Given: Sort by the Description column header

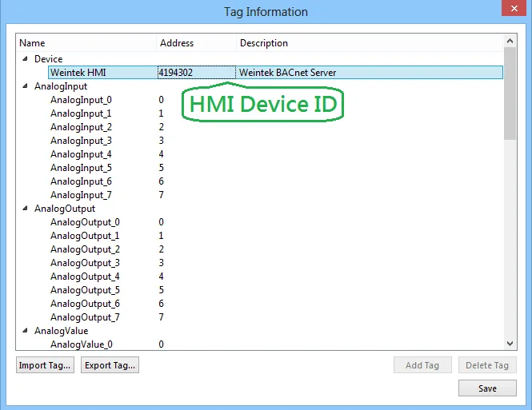Looking at the screenshot, I should [369, 43].
